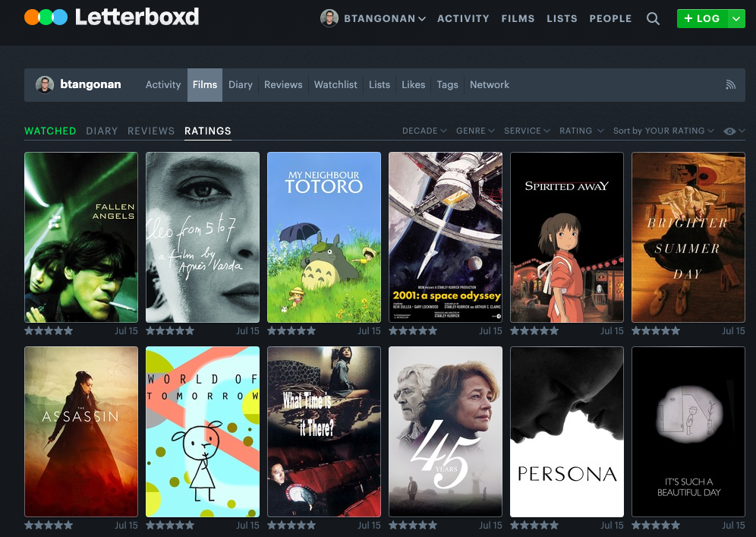Screen dimensions: 756x537
Task: Click the star rating under World of Tomorrow
Action: pos(170,526)
